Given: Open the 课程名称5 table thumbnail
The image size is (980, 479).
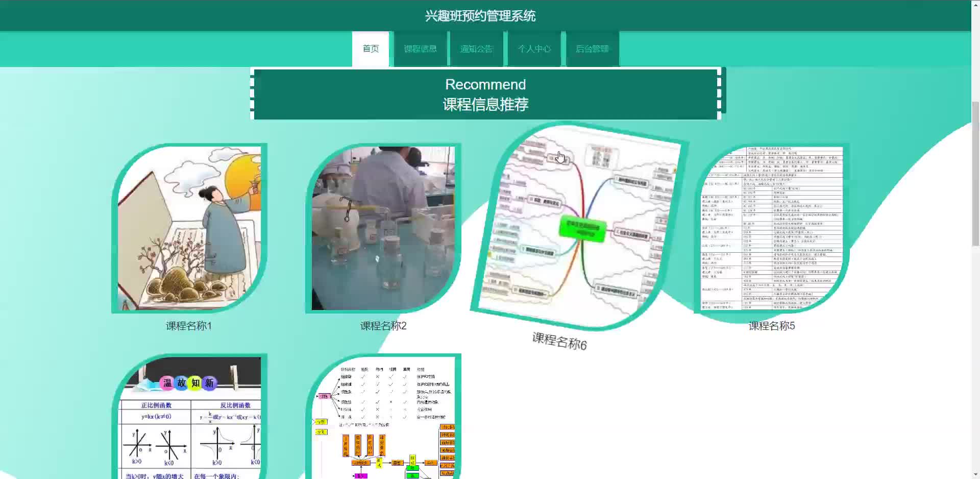Looking at the screenshot, I should [772, 228].
